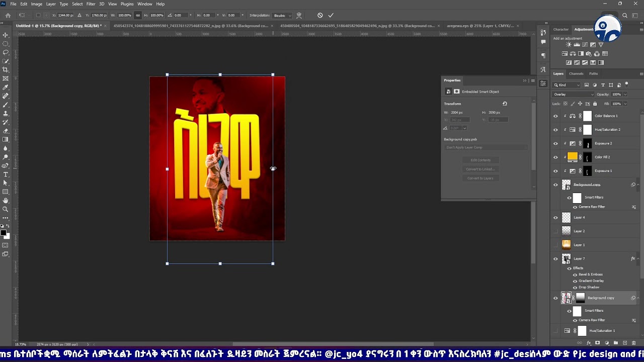Toggle the Drop Shadow effect visibility
644x362 pixels.
575,287
